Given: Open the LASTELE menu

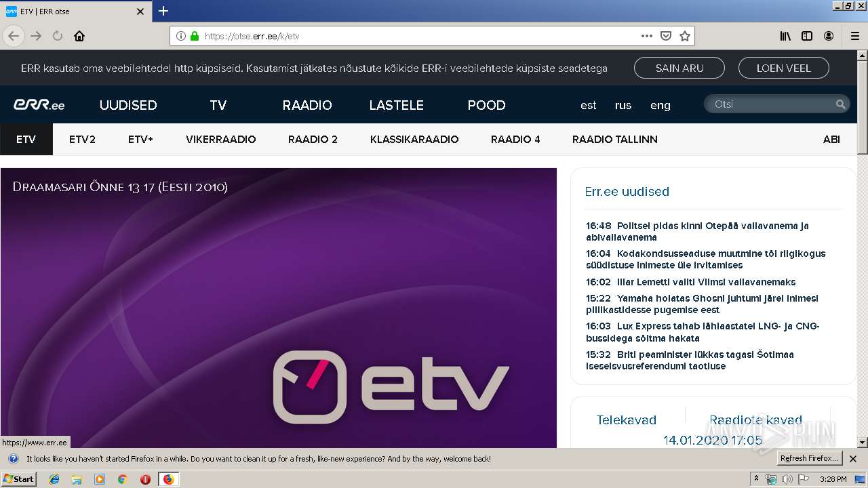Looking at the screenshot, I should tap(396, 105).
